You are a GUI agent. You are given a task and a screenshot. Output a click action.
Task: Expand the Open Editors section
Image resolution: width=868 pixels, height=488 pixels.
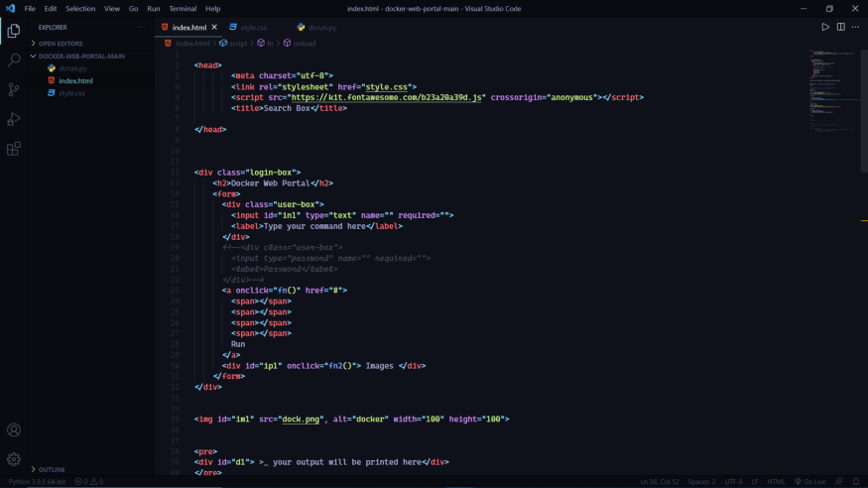61,44
